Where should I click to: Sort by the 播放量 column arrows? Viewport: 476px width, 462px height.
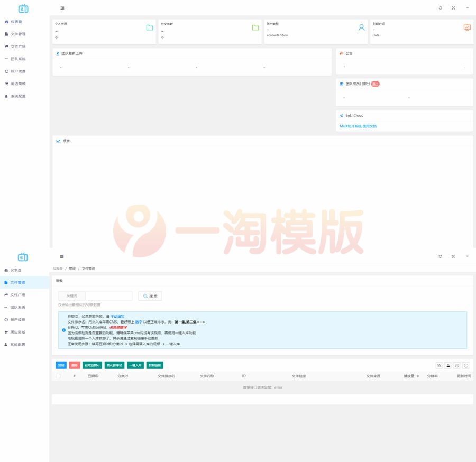click(418, 376)
